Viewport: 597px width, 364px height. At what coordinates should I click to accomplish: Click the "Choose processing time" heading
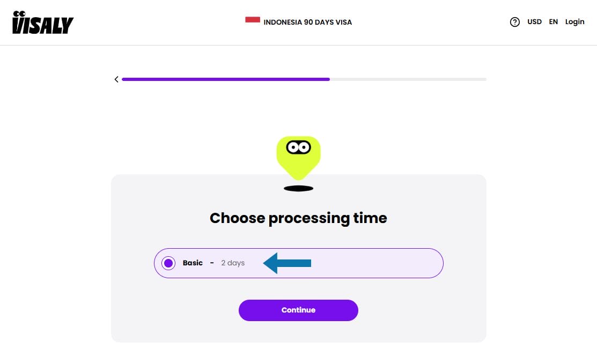pos(298,218)
